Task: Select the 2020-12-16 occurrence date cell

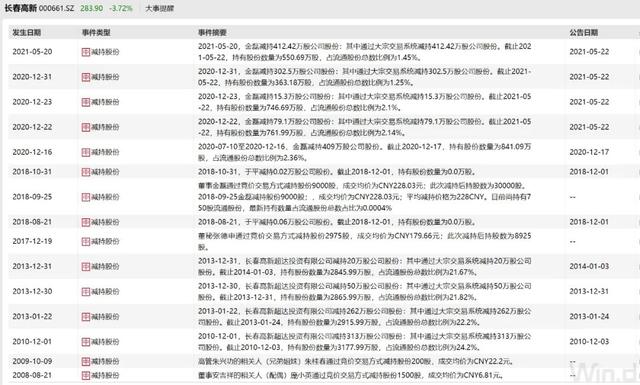Action: [32, 152]
